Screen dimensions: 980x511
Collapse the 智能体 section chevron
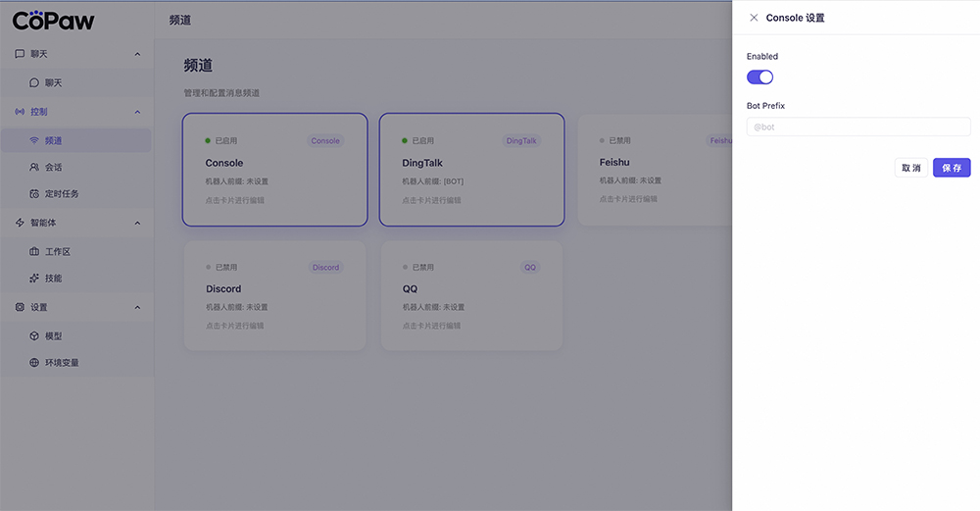[x=137, y=223]
